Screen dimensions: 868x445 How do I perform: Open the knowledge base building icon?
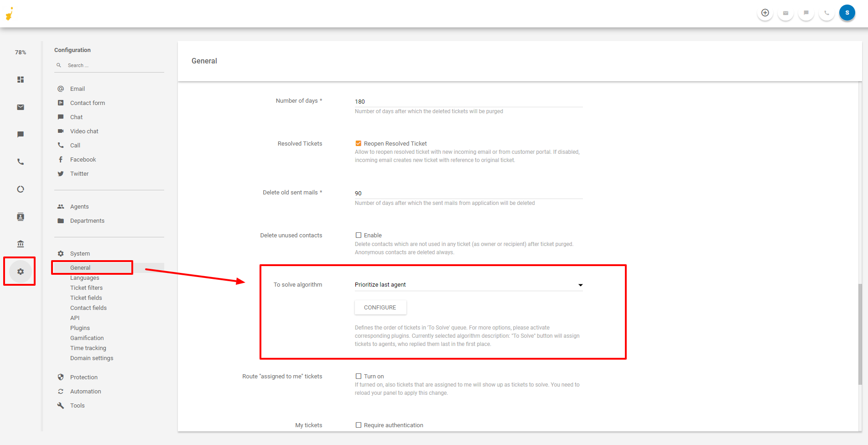[x=21, y=244]
